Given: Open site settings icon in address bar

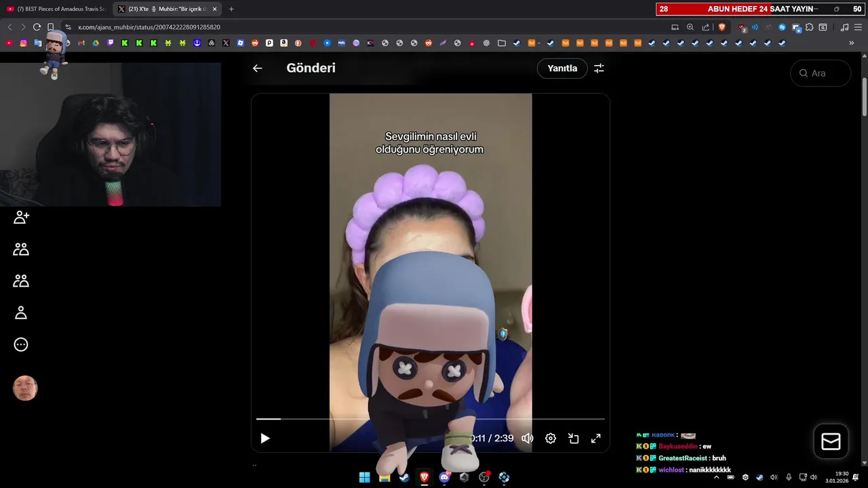Looking at the screenshot, I should pos(68,27).
